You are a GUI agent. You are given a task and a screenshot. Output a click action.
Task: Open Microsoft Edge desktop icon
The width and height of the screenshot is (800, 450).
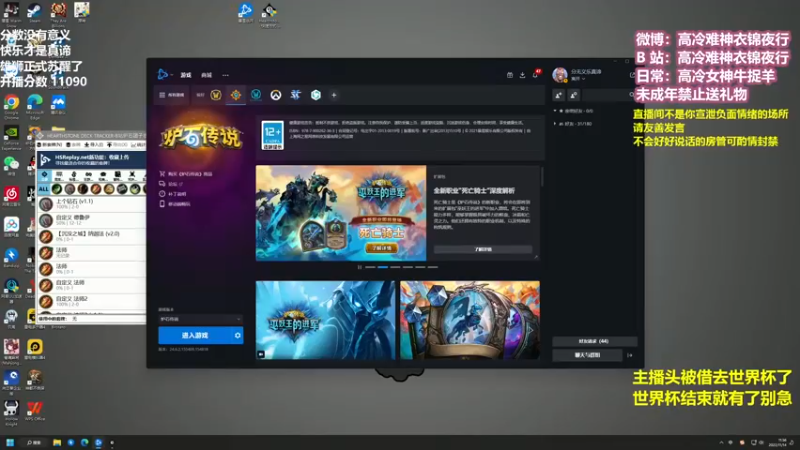click(x=35, y=106)
